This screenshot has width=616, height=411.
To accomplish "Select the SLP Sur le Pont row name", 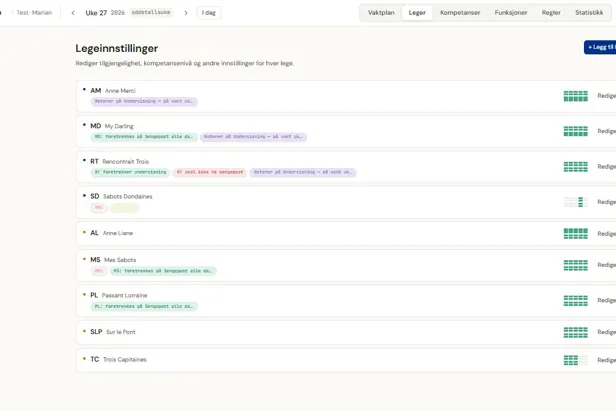I will click(x=113, y=332).
